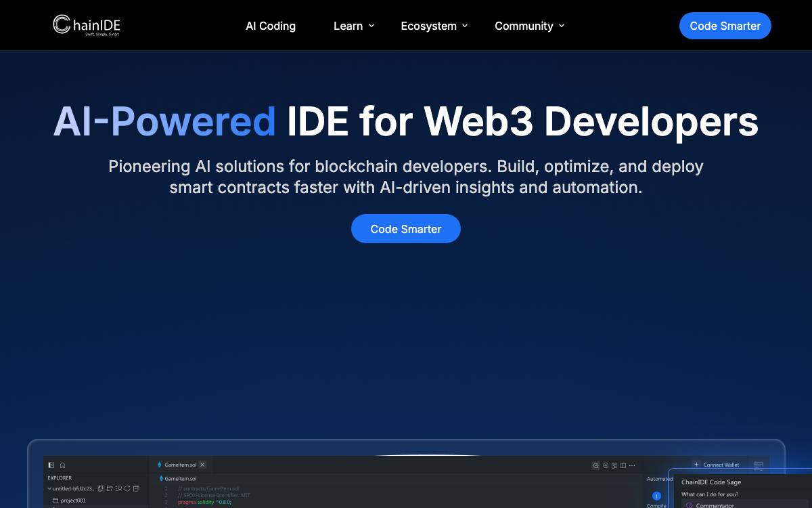Click the ChainIDE logo
Viewport: 812px width, 508px height.
pos(87,25)
